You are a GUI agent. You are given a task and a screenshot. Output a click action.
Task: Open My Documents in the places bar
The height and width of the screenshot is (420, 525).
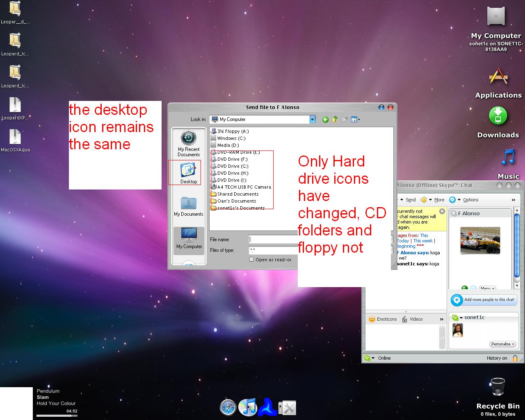click(189, 206)
